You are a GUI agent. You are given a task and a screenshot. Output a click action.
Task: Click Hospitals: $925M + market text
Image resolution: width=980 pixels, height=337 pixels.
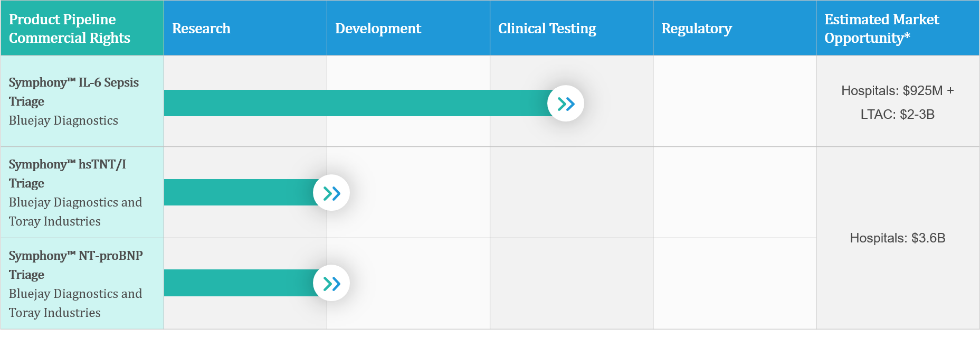[897, 90]
